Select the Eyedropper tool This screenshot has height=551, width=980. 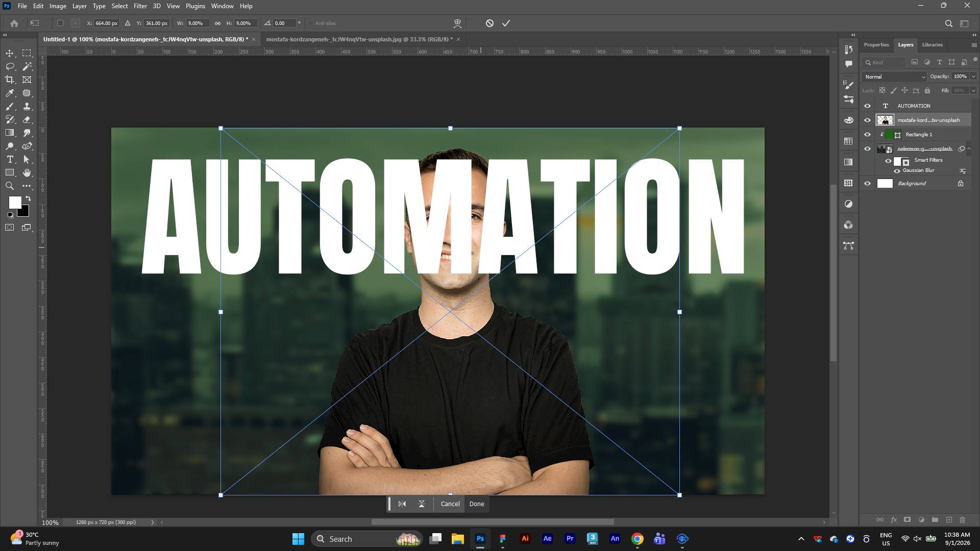click(10, 93)
